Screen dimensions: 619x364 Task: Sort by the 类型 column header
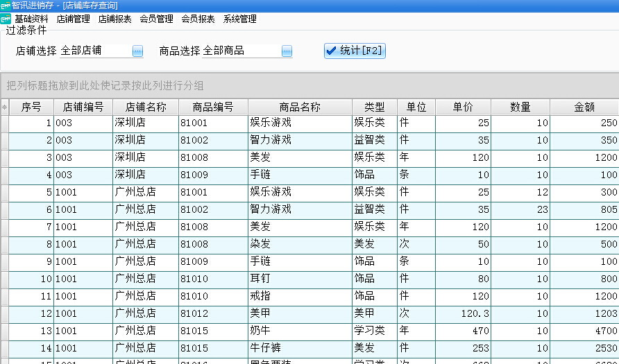pyautogui.click(x=375, y=107)
